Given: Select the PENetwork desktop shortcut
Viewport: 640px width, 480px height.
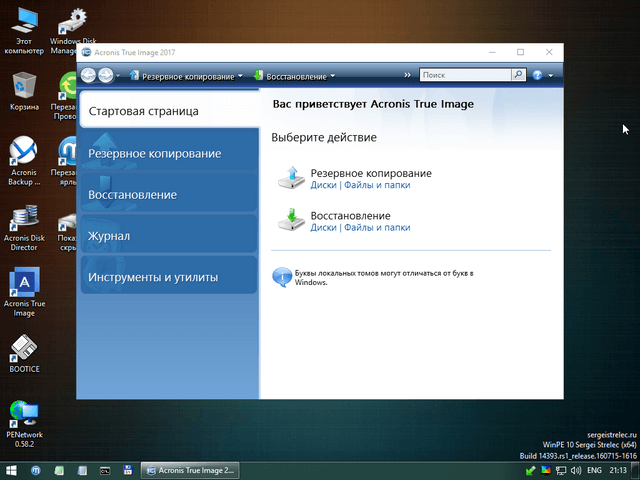Looking at the screenshot, I should (x=24, y=413).
